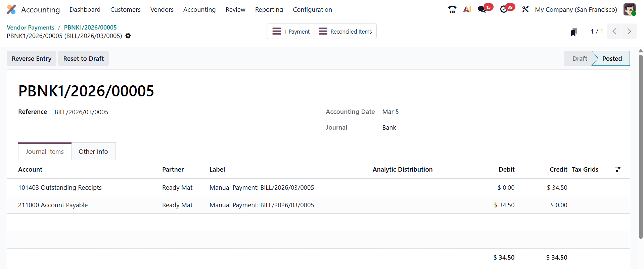Open the conversations messages icon

tap(482, 9)
